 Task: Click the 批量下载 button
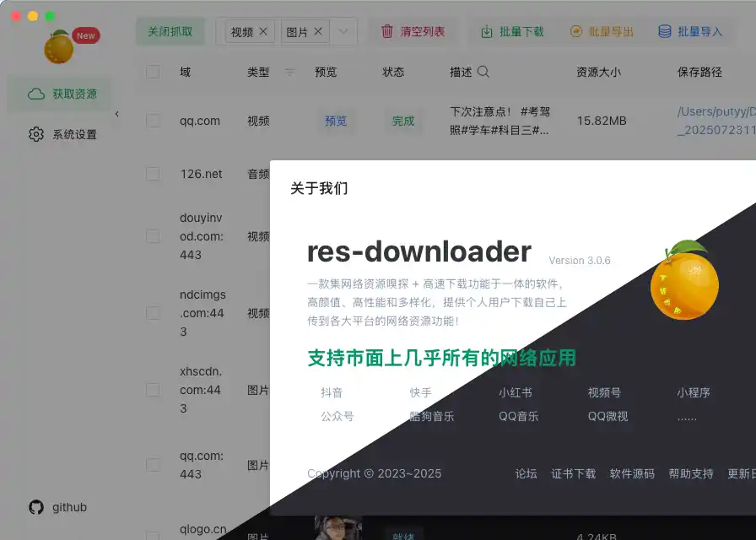click(512, 32)
